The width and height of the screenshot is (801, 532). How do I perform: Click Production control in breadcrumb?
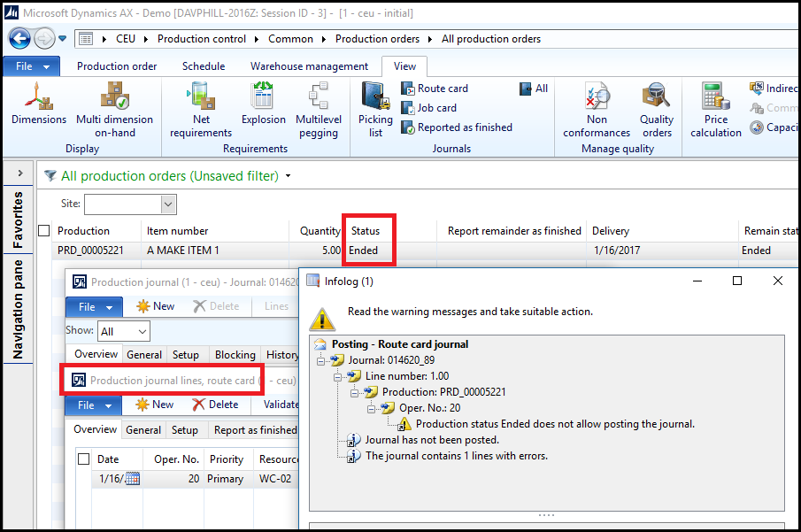pyautogui.click(x=201, y=39)
